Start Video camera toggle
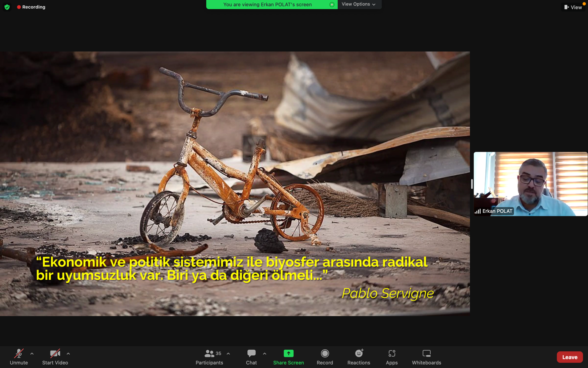The height and width of the screenshot is (368, 588). (55, 357)
